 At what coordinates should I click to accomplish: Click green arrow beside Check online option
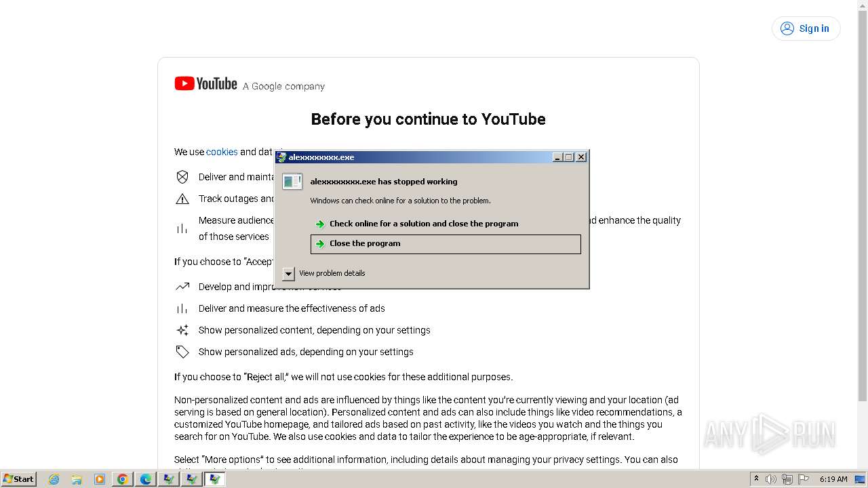tap(320, 224)
